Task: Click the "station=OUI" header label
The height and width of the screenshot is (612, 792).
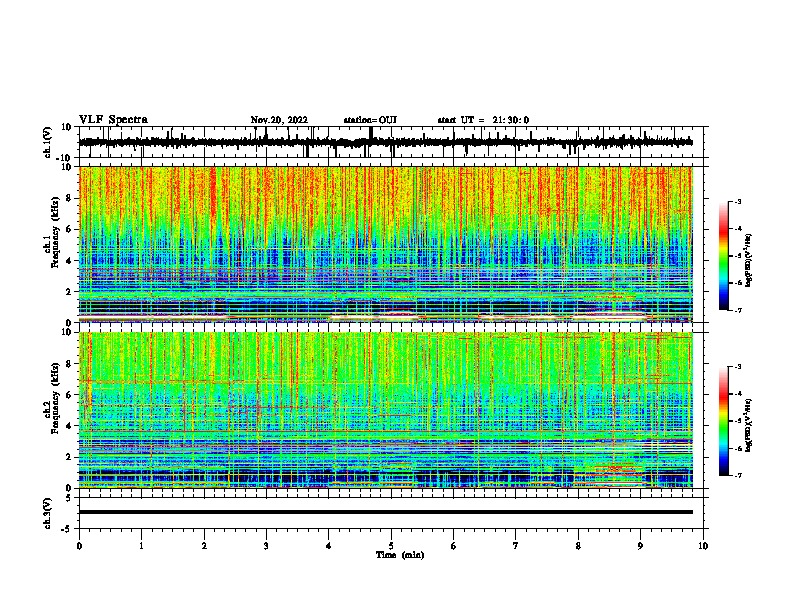Action: 370,120
